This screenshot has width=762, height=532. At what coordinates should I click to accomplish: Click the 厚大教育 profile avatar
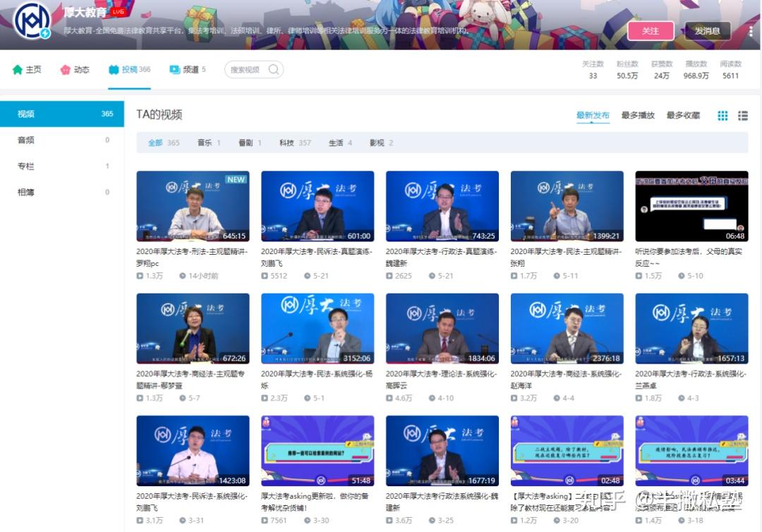coord(32,20)
